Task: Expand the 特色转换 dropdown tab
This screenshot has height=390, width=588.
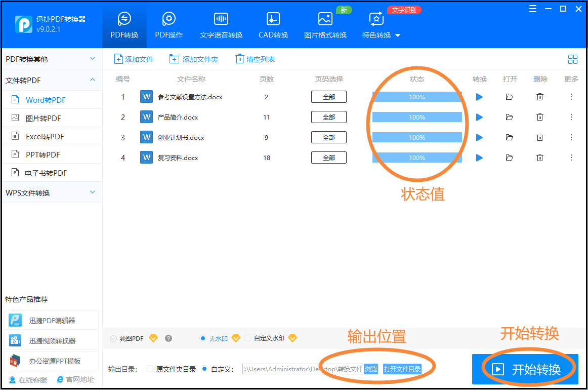Action: coord(381,25)
